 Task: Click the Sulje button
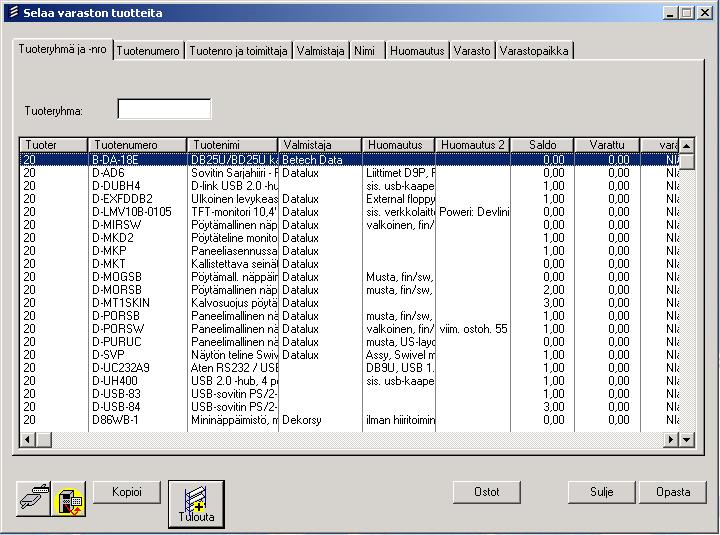(x=602, y=492)
